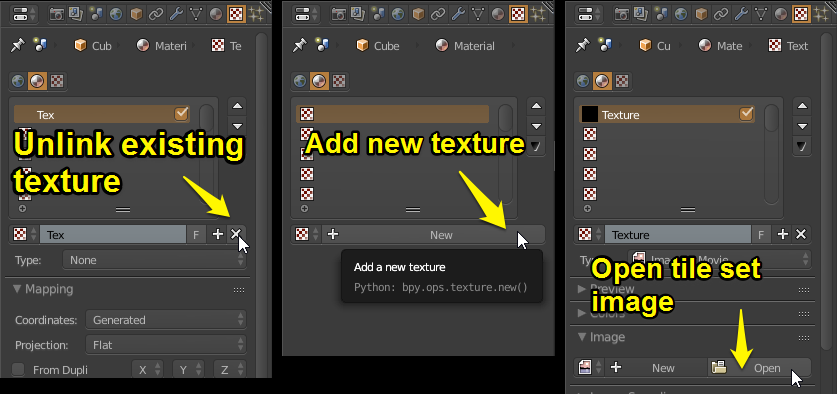Viewport: 837px width, 394px height.
Task: Open Constraints chain tab in right panel
Action: coord(721,14)
